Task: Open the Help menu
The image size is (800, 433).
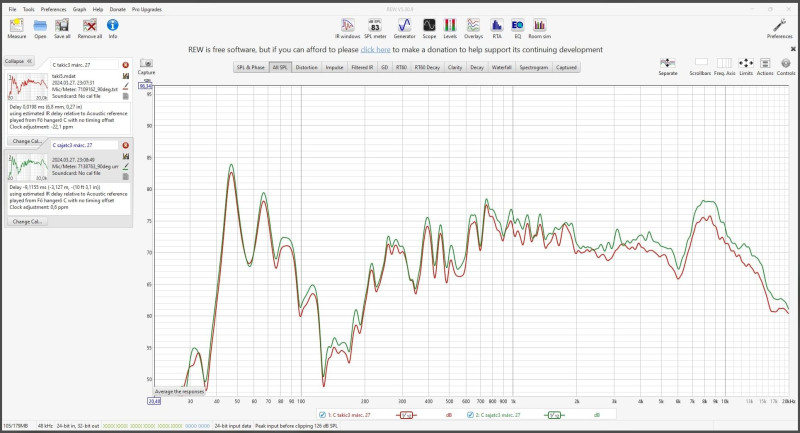Action: coord(98,9)
